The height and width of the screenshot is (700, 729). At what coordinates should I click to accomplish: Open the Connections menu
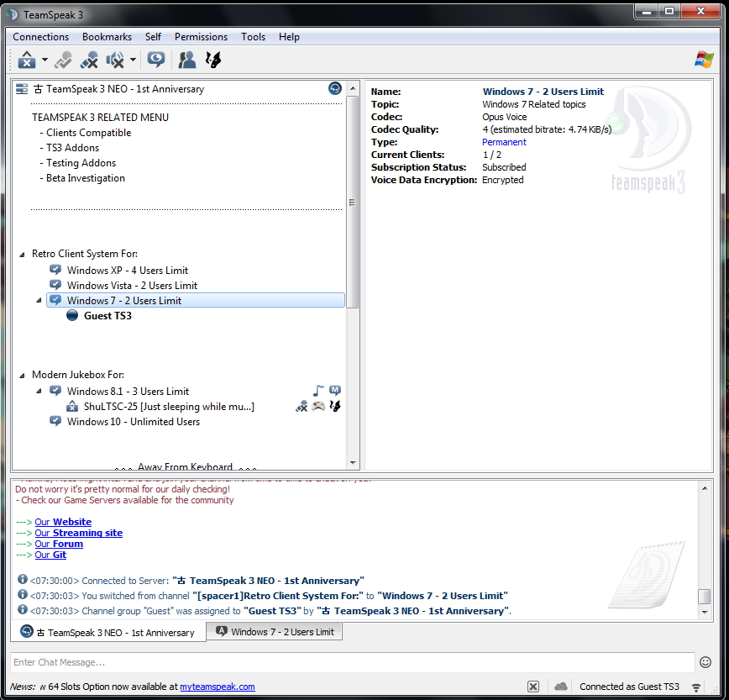[41, 37]
